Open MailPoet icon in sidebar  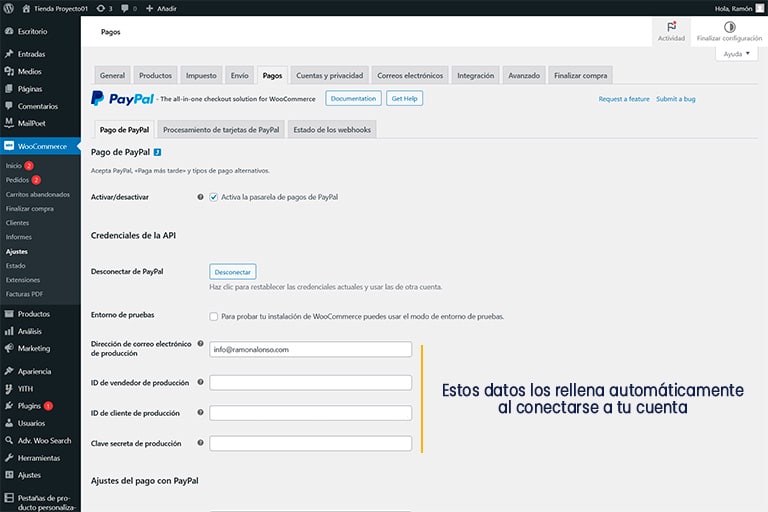9,122
